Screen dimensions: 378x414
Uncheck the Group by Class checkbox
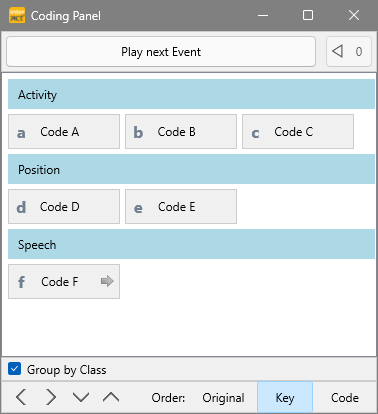coord(14,369)
